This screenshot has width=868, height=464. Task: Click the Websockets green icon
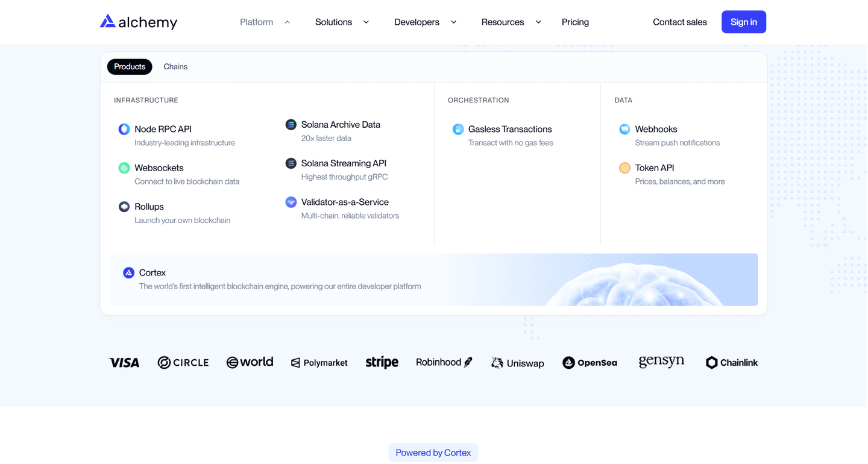click(124, 168)
